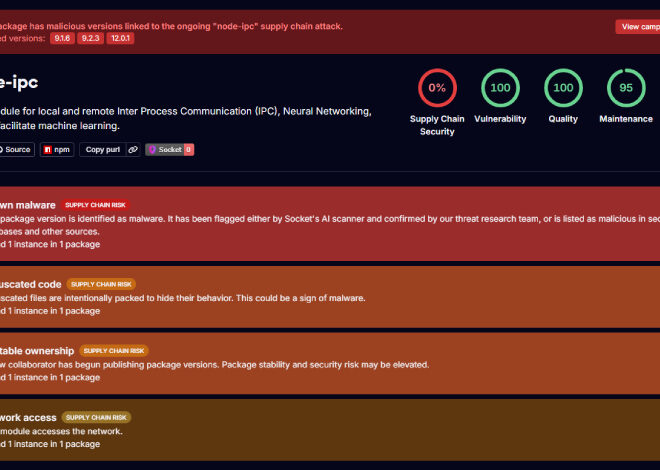Open the Source repository link
660x470 pixels.
(x=15, y=150)
